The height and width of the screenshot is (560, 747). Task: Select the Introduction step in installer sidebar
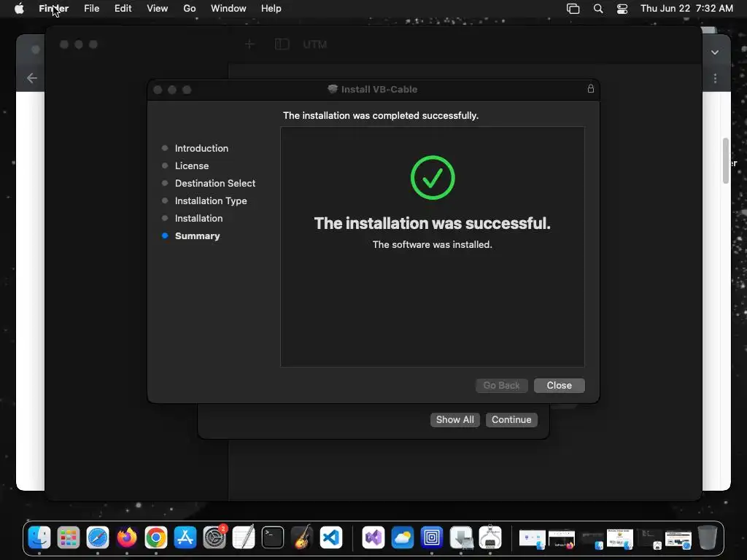pos(201,148)
